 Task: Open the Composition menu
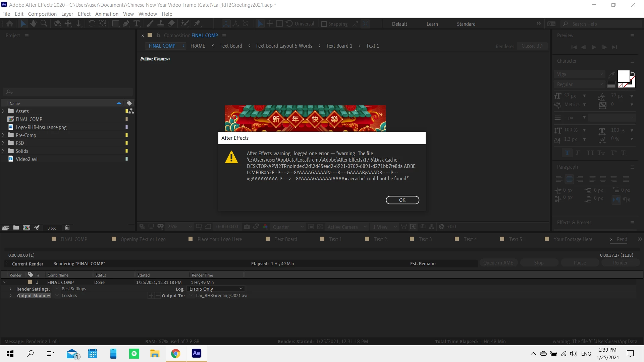point(42,14)
